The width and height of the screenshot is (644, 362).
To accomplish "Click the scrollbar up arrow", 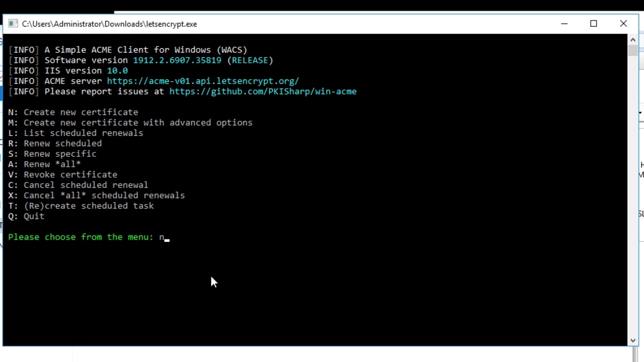I will click(x=633, y=40).
